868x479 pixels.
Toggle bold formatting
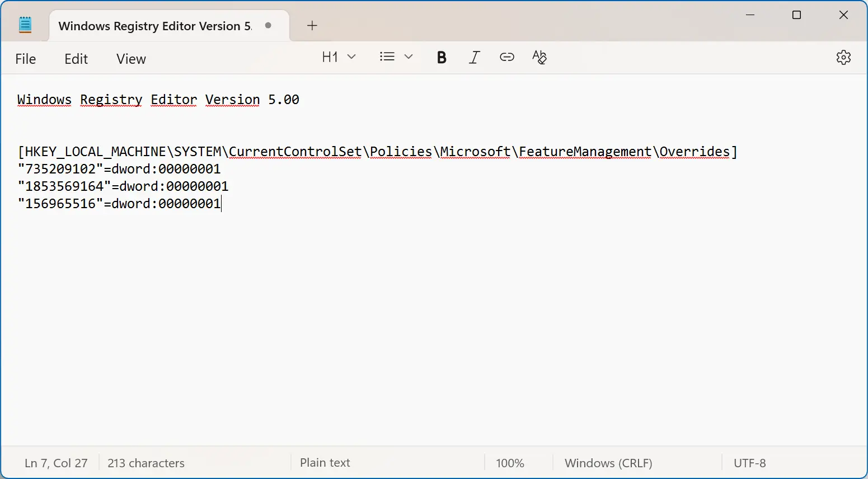point(442,57)
